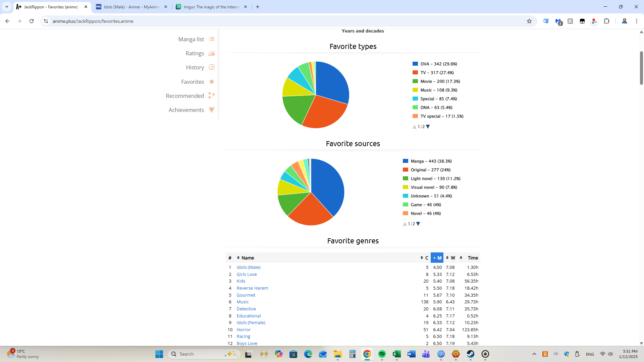This screenshot has width=644, height=362.
Task: Toggle the Light novel legend entry
Action: 435,179
